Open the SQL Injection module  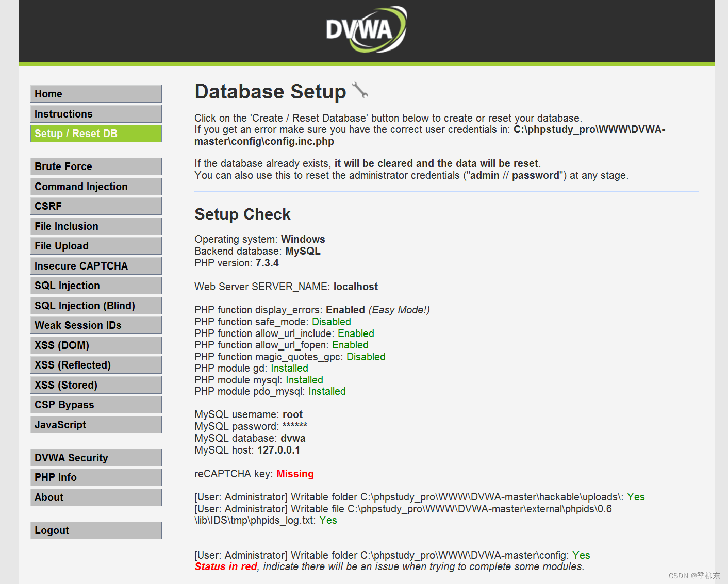coord(96,286)
